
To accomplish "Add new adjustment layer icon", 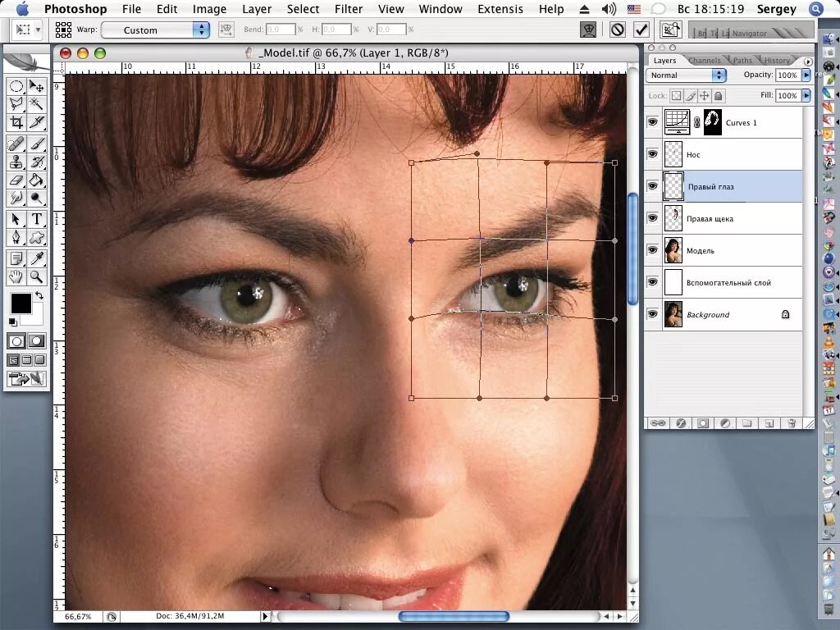I will point(725,423).
